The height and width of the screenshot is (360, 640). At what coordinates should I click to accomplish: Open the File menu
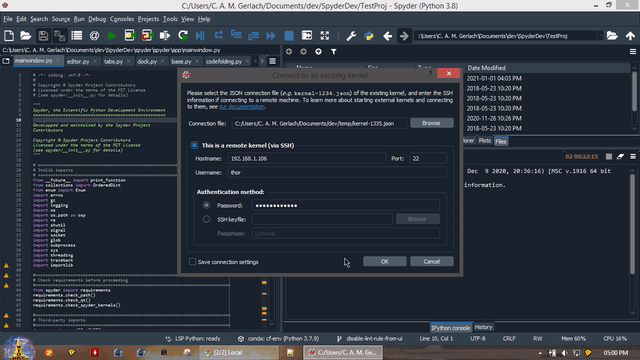pos(8,19)
